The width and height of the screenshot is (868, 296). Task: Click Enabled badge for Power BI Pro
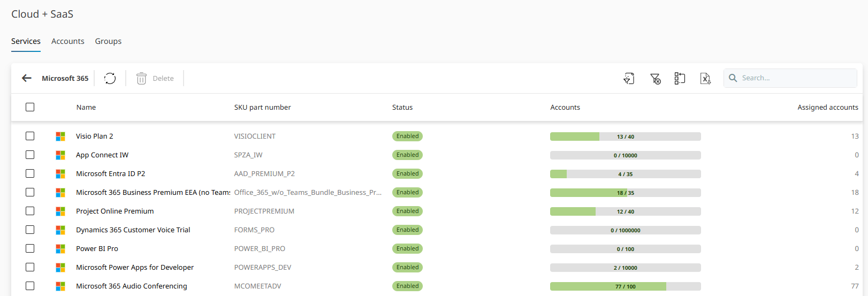pos(407,248)
